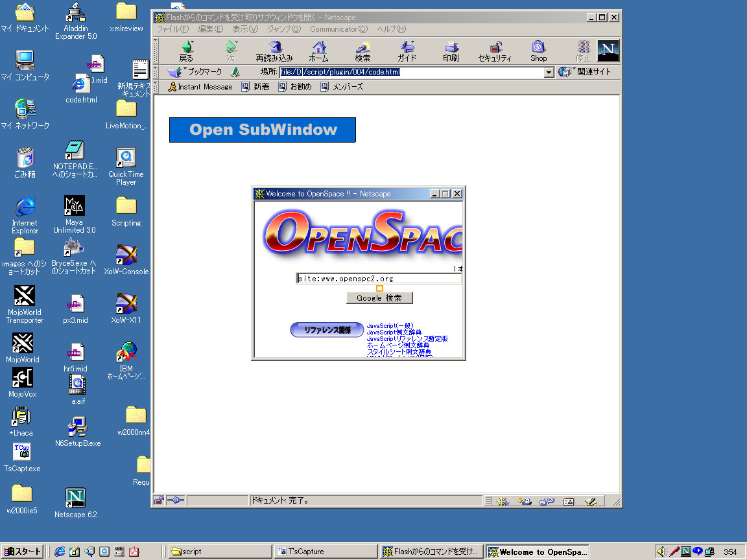This screenshot has width=747, height=560.
Task: Open the ヘルプ(H) menu
Action: point(391,29)
